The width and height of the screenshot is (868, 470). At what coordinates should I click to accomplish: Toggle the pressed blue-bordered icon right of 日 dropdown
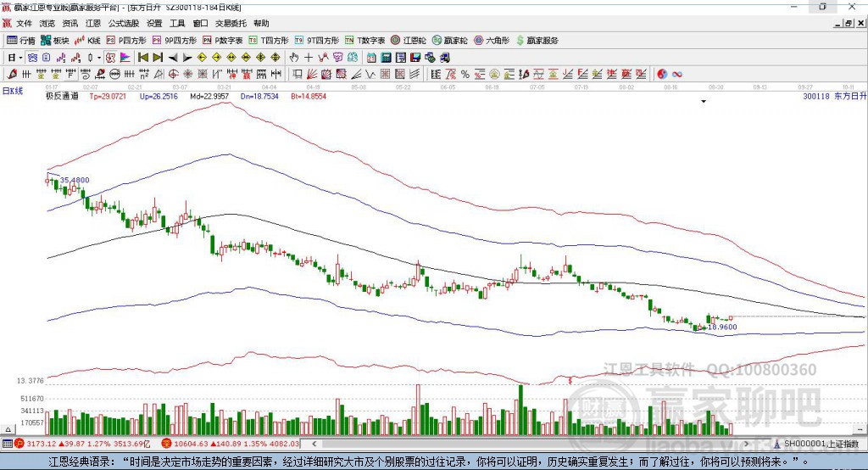click(x=32, y=58)
